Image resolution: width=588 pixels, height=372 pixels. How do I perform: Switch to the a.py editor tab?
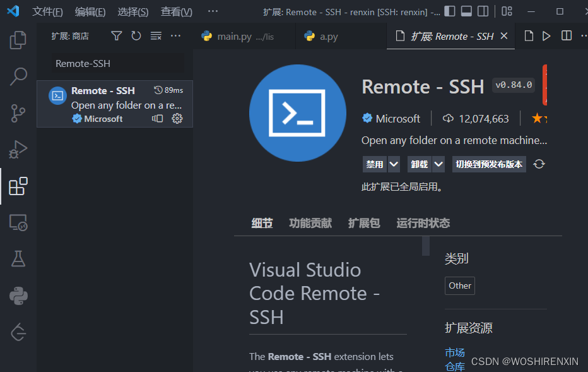pyautogui.click(x=341, y=37)
